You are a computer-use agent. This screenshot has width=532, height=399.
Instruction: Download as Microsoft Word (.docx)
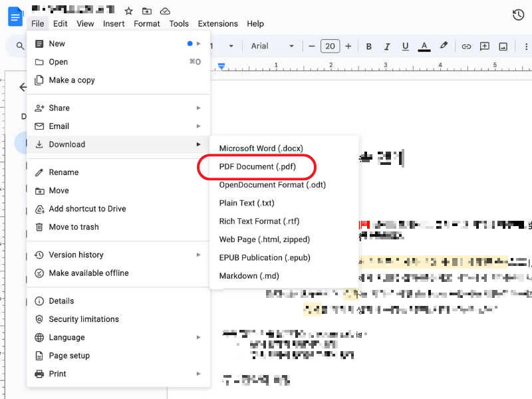284,148
